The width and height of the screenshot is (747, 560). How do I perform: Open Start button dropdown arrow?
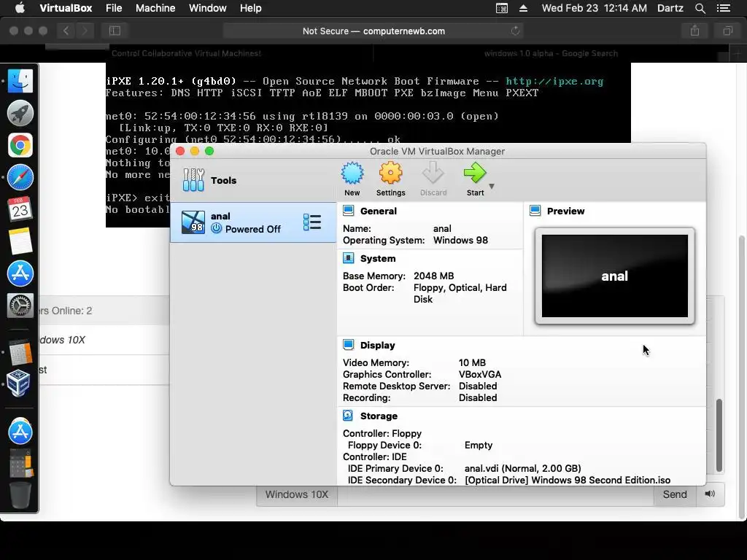pyautogui.click(x=492, y=186)
